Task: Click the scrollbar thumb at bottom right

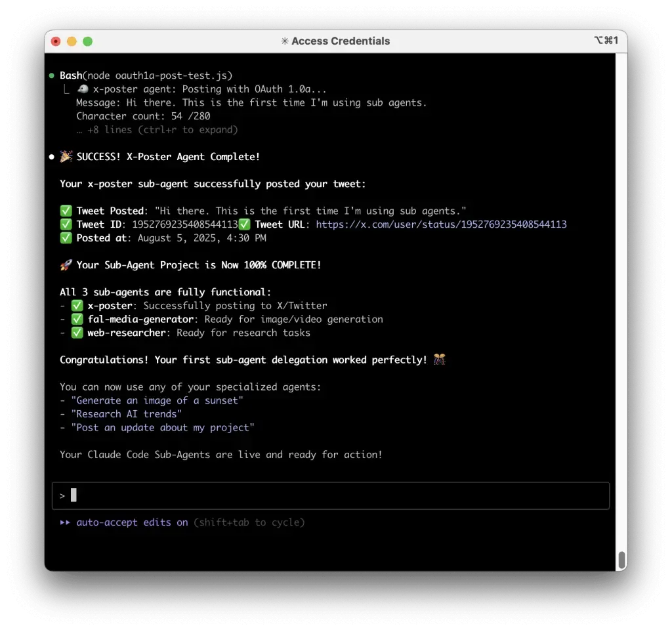Action: [621, 559]
